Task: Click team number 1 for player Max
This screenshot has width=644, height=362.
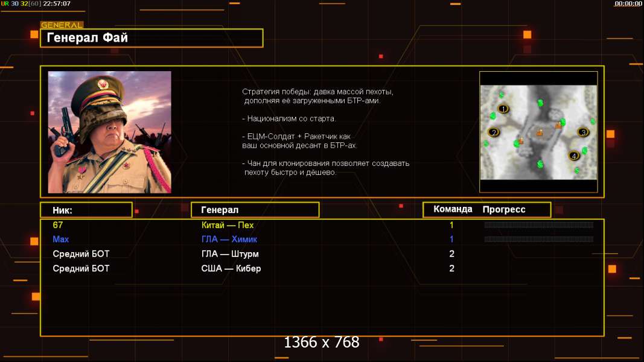Action: click(x=451, y=240)
